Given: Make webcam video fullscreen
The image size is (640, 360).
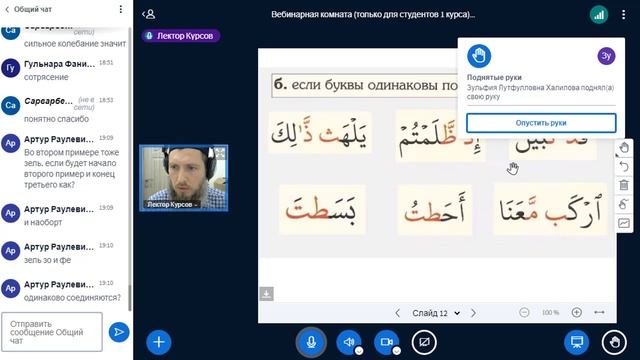Looking at the screenshot, I should (x=220, y=153).
